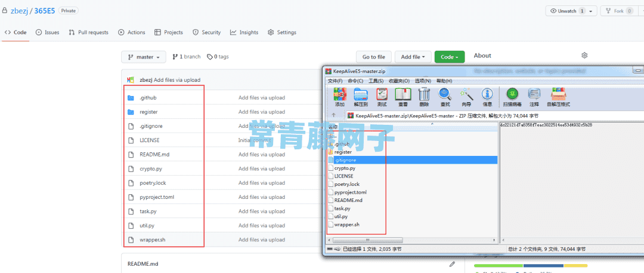
Task: Open the Find (查找) magnifier tool
Action: pyautogui.click(x=445, y=95)
